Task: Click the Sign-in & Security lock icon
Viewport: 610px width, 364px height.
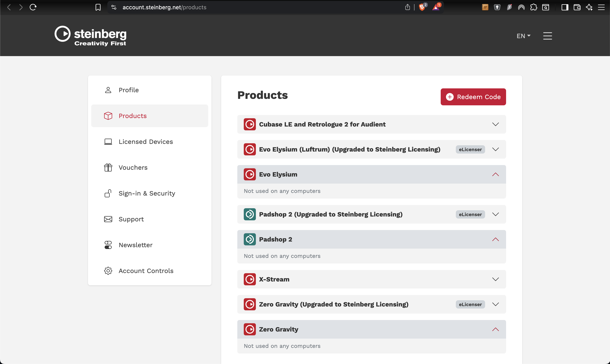Action: point(108,193)
